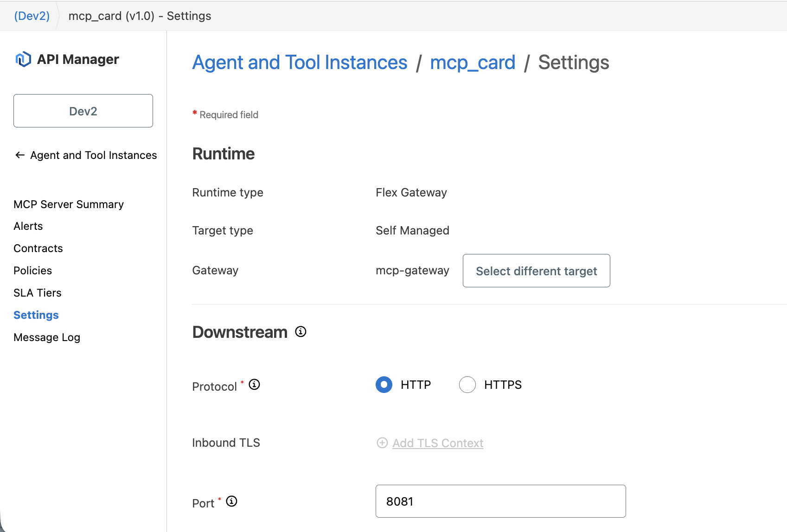Image resolution: width=787 pixels, height=532 pixels.
Task: Open the Downstream info icon
Action: coord(301,332)
